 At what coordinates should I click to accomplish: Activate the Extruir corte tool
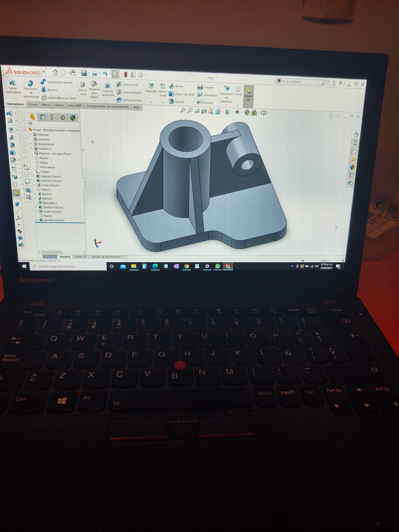click(83, 89)
